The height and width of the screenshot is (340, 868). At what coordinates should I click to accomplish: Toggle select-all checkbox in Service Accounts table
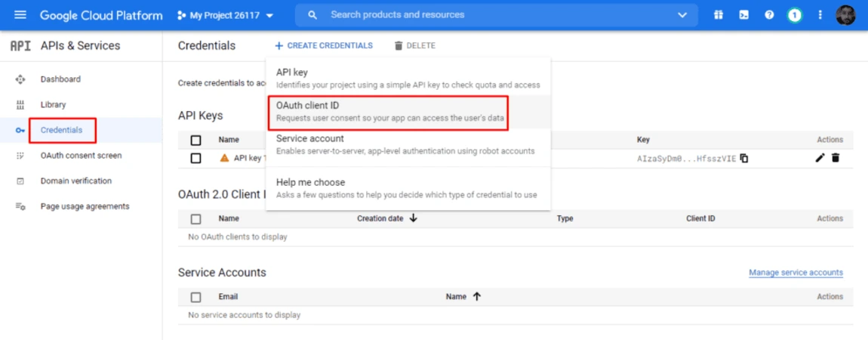coord(195,298)
